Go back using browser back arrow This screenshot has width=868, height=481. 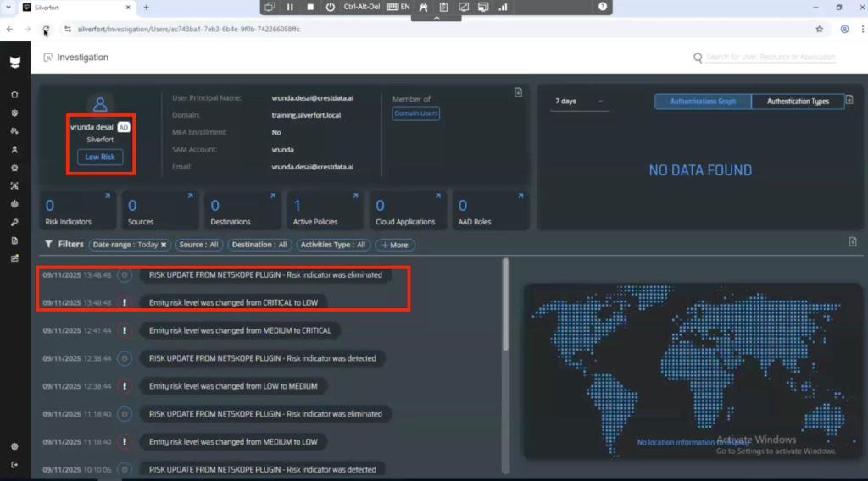[x=10, y=30]
